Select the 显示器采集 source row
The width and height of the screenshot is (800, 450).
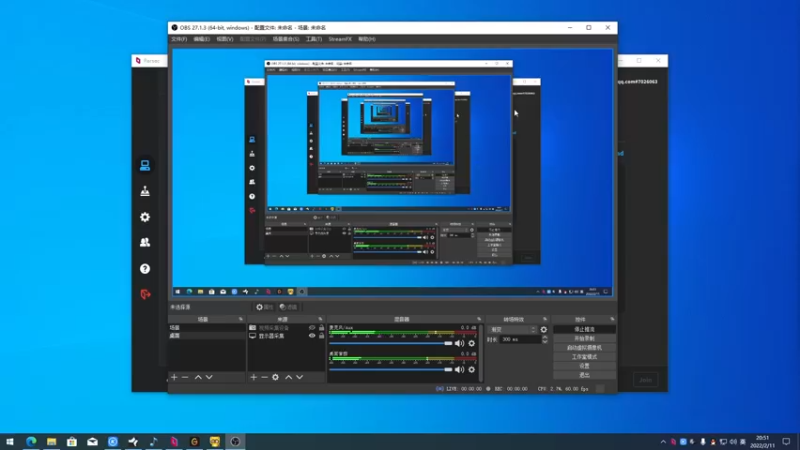coord(286,336)
